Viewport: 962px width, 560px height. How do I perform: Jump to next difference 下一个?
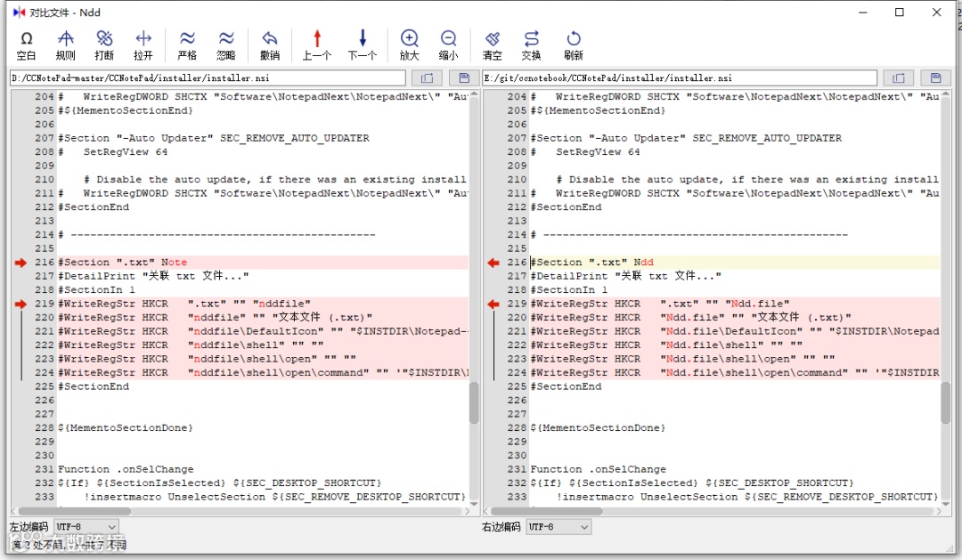point(363,45)
